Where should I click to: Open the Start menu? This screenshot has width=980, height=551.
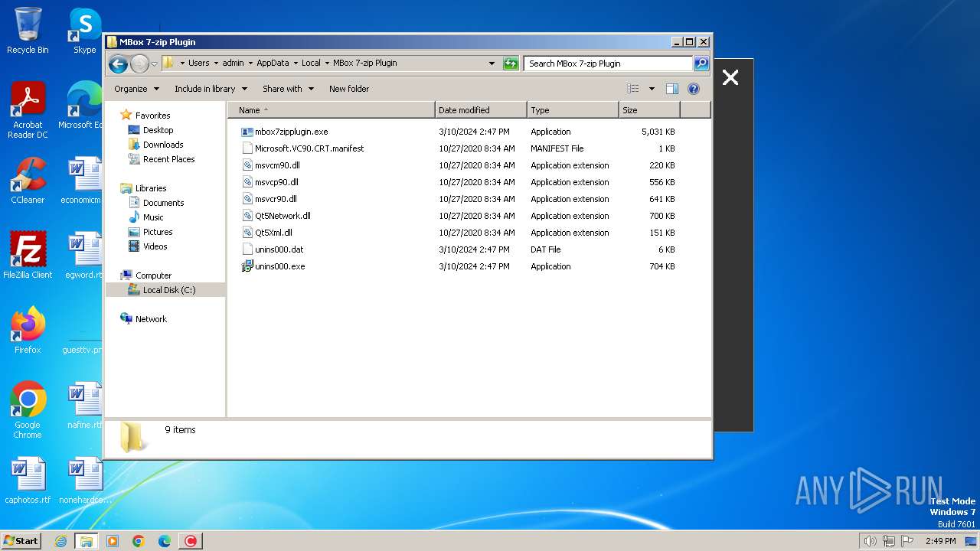click(21, 540)
